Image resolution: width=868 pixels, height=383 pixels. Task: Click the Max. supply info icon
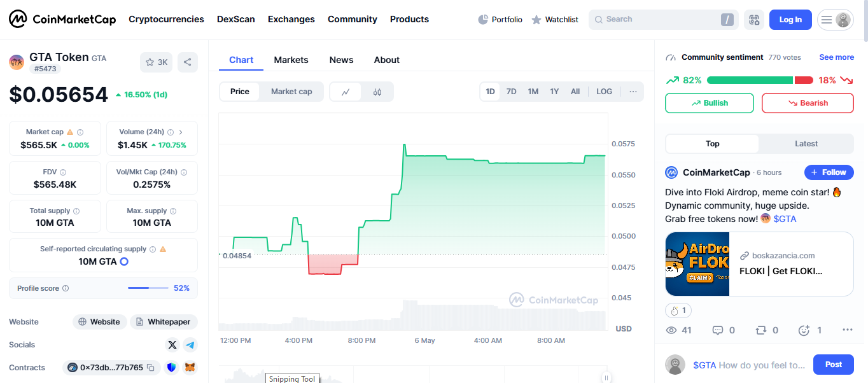(x=173, y=211)
